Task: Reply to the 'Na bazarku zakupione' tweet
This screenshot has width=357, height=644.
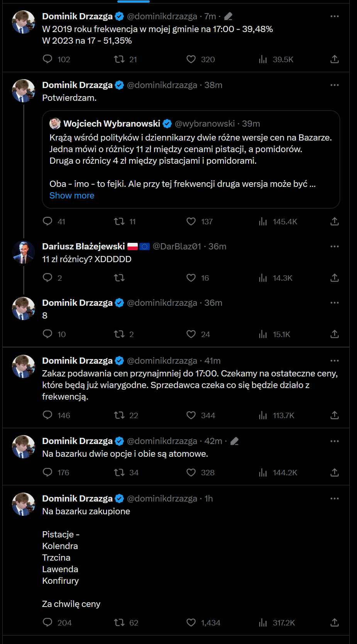Action: coord(47,622)
